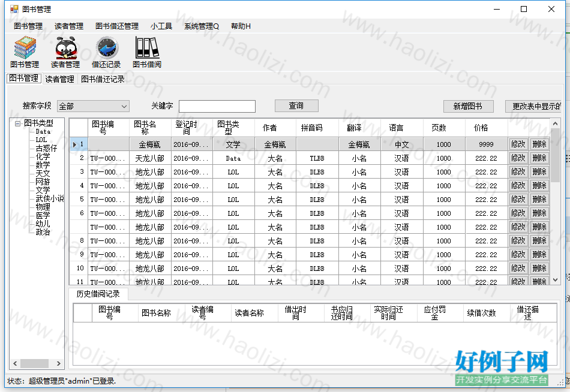Click 删除 button in row 8

coord(539,241)
